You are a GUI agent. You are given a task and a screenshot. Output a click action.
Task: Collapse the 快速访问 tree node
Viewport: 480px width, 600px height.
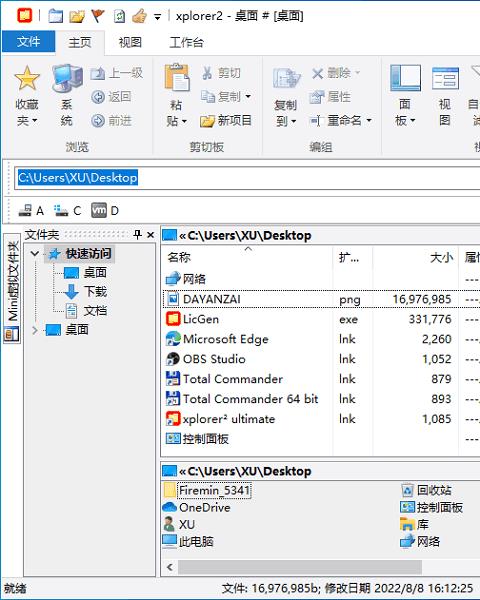[34, 253]
